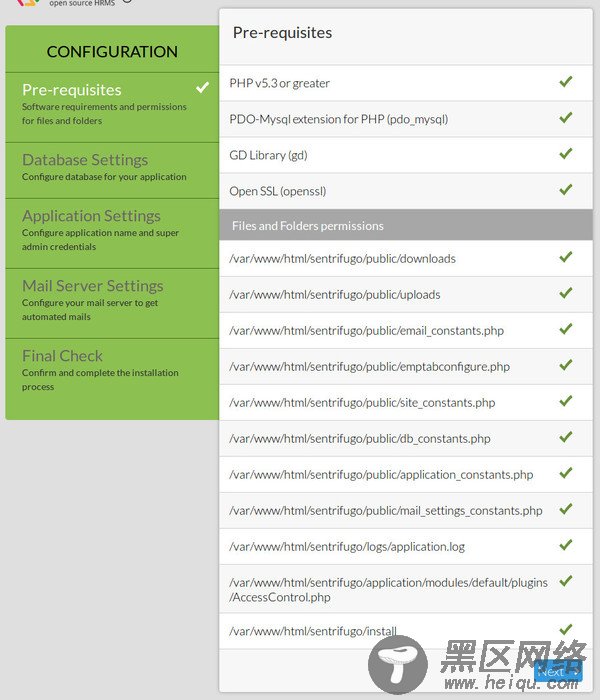Click the checkmark for mail_settings_constants.php
The image size is (600, 700).
tap(566, 509)
